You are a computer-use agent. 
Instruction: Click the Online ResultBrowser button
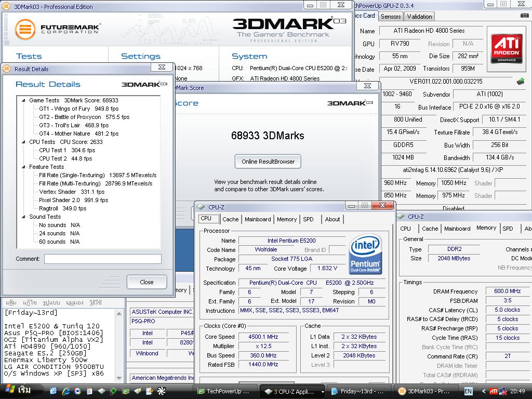(268, 162)
